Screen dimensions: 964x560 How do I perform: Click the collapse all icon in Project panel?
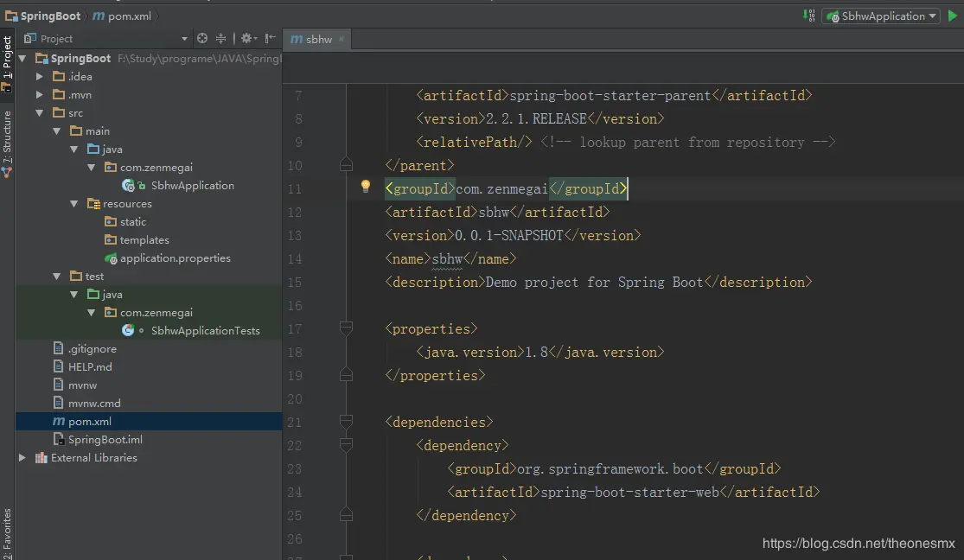pyautogui.click(x=220, y=38)
